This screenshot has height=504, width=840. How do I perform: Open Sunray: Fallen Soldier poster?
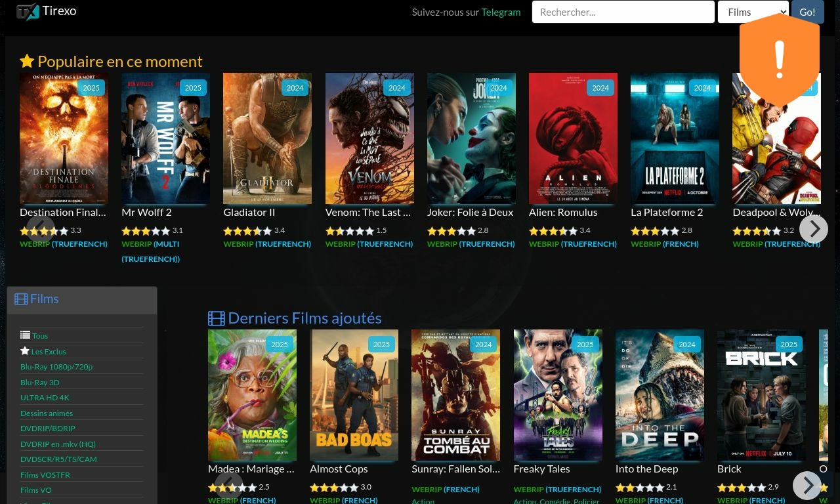455,395
